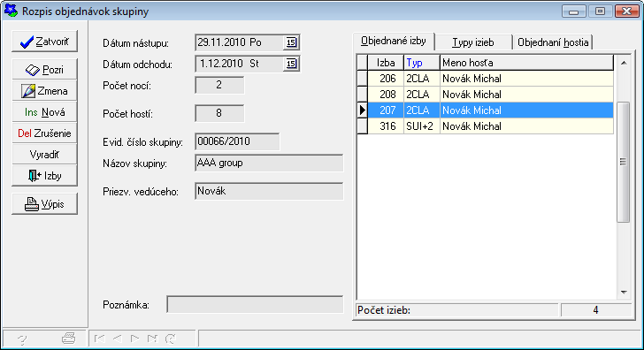Click the refresh navigation icon
Image resolution: width=644 pixels, height=350 pixels.
tap(171, 339)
